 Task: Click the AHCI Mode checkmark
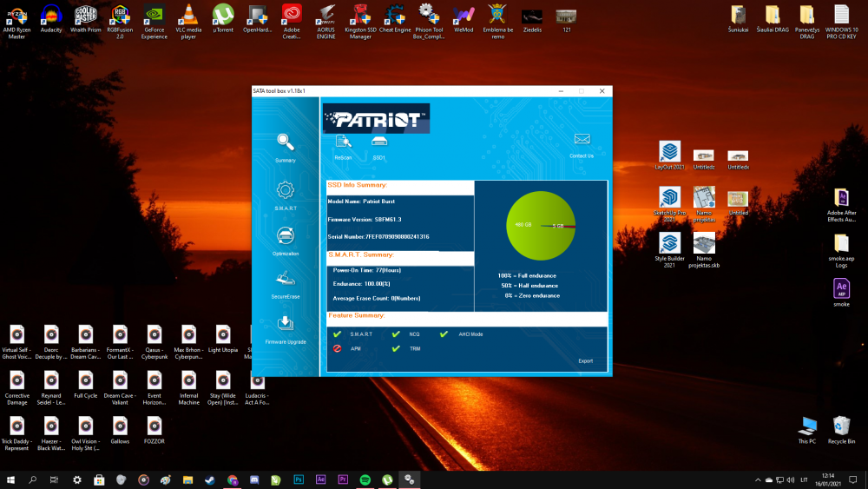[444, 334]
